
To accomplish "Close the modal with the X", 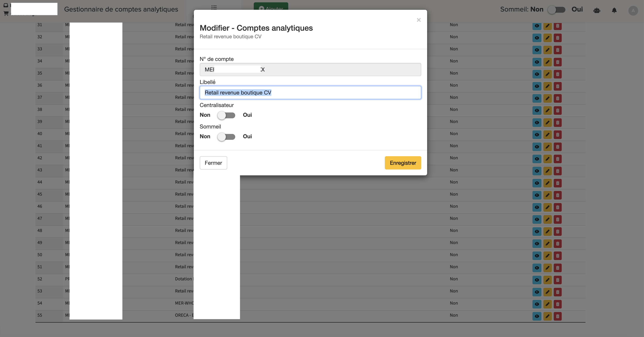I will (419, 20).
